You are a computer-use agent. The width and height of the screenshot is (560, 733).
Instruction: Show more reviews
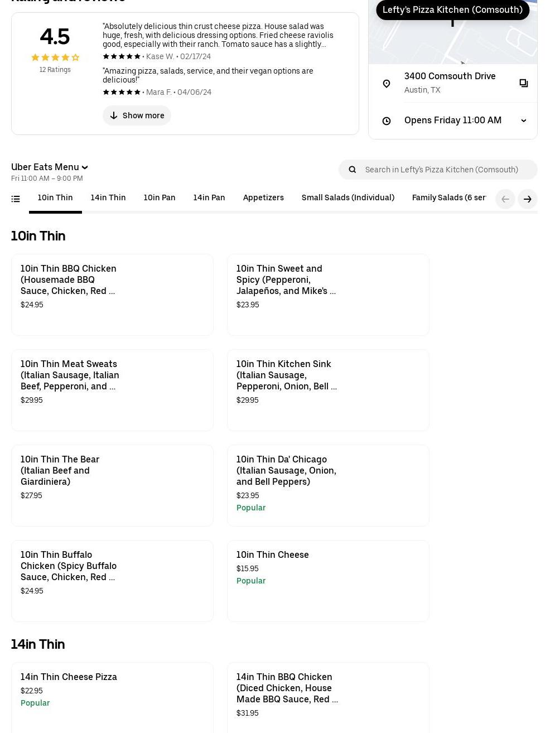coord(137,115)
